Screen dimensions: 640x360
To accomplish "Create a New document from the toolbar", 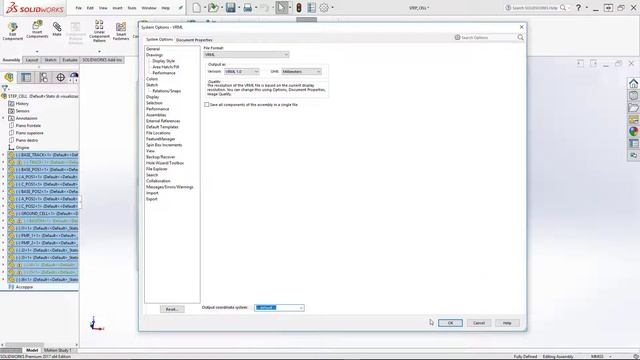I will (197, 8).
